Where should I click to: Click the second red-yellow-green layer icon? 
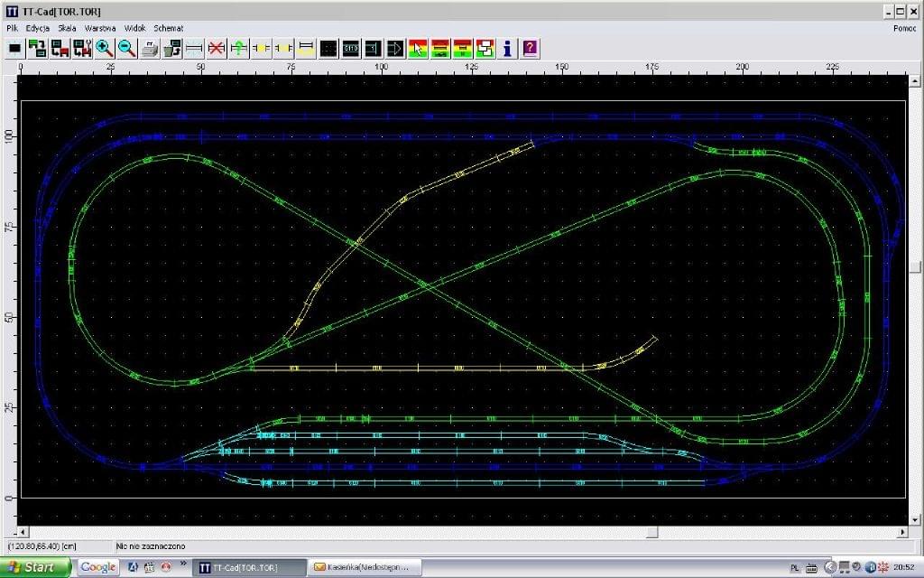pos(463,49)
